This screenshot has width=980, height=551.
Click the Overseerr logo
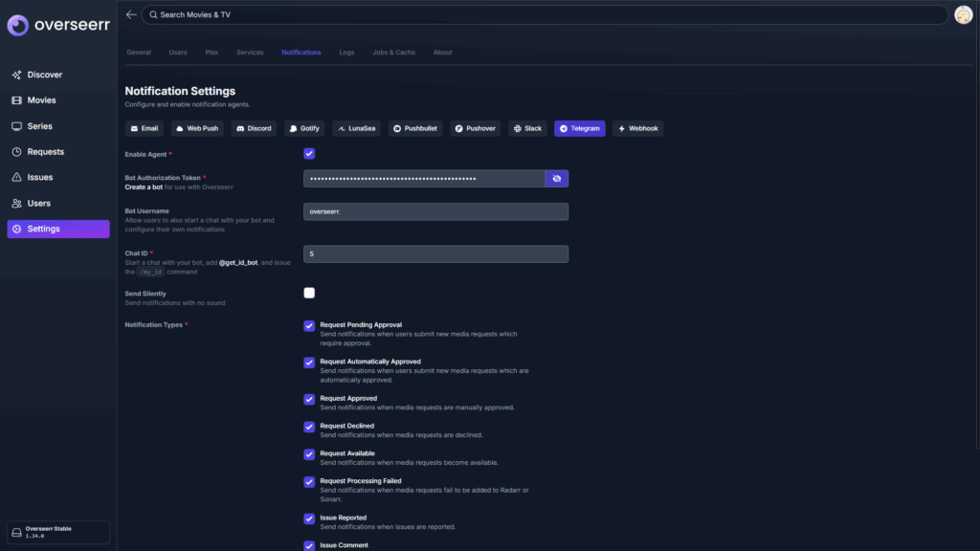[x=58, y=25]
